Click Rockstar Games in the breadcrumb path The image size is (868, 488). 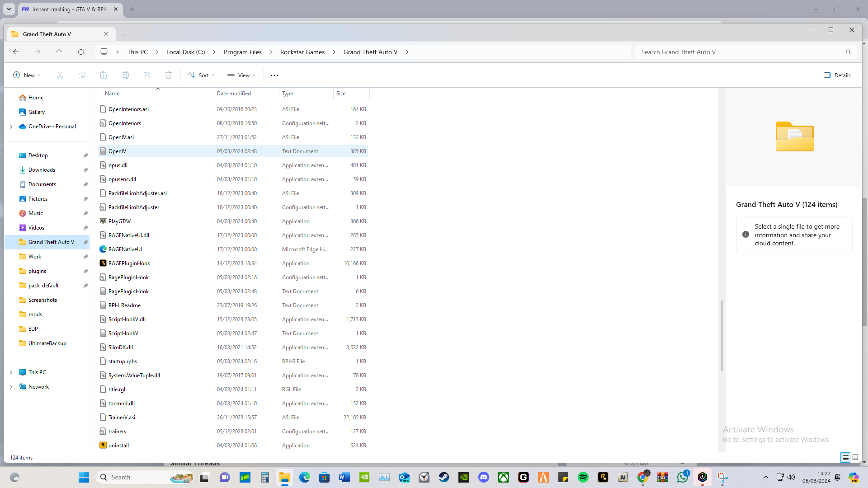(302, 52)
